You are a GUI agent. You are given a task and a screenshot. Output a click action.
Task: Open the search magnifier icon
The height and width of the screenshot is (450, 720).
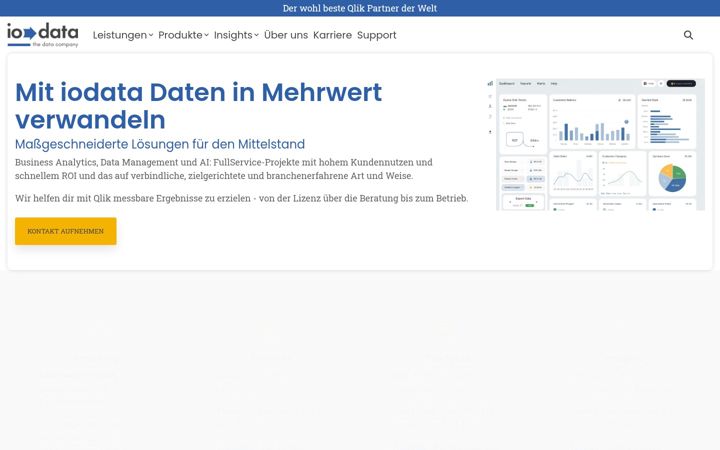(688, 35)
